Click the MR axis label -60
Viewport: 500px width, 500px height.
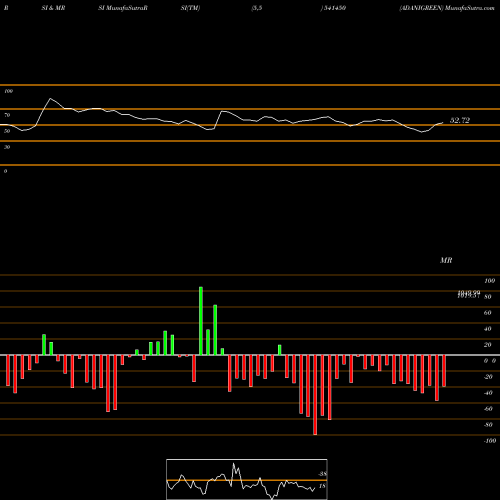point(488,409)
